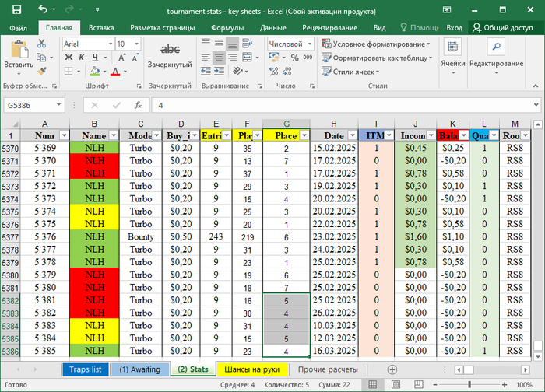545x392 pixels.
Task: Click the Percent style icon
Action: point(295,58)
